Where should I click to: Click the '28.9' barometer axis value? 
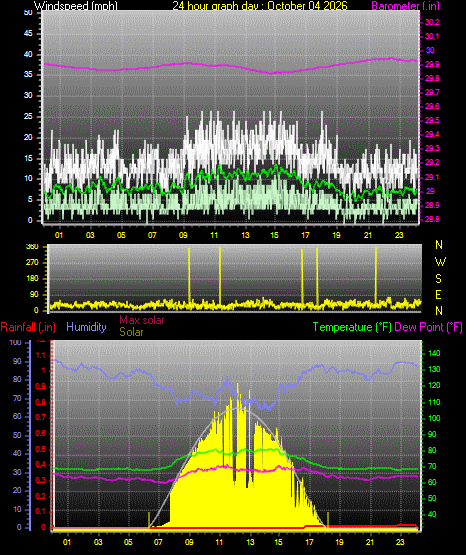[x=432, y=205]
